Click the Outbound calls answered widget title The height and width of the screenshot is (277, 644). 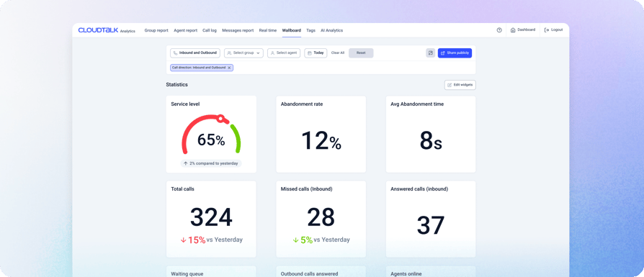pos(309,273)
